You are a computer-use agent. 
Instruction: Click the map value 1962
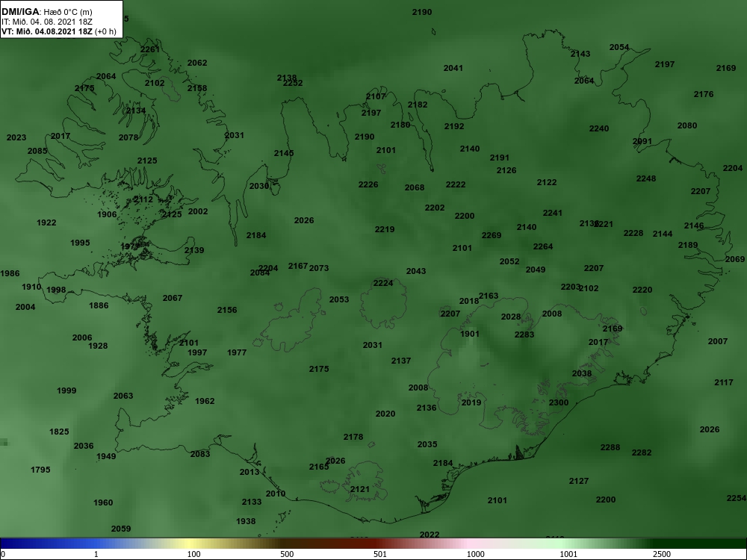205,402
